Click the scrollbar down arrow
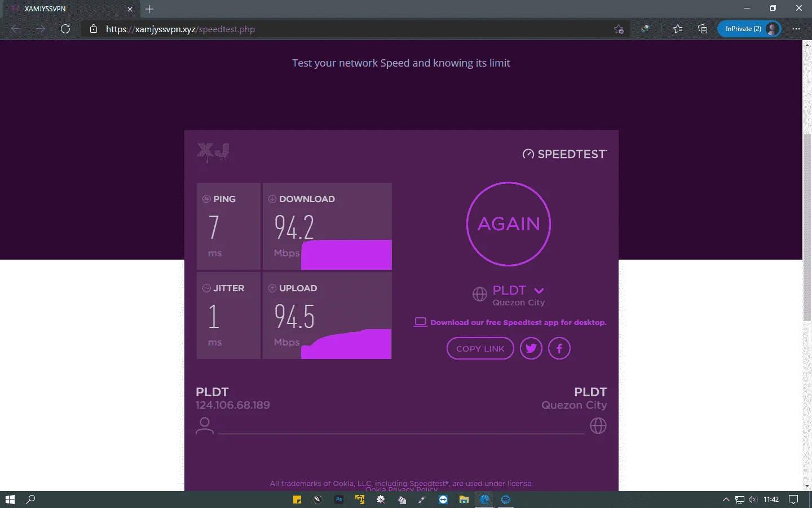The image size is (812, 508). pos(807,486)
